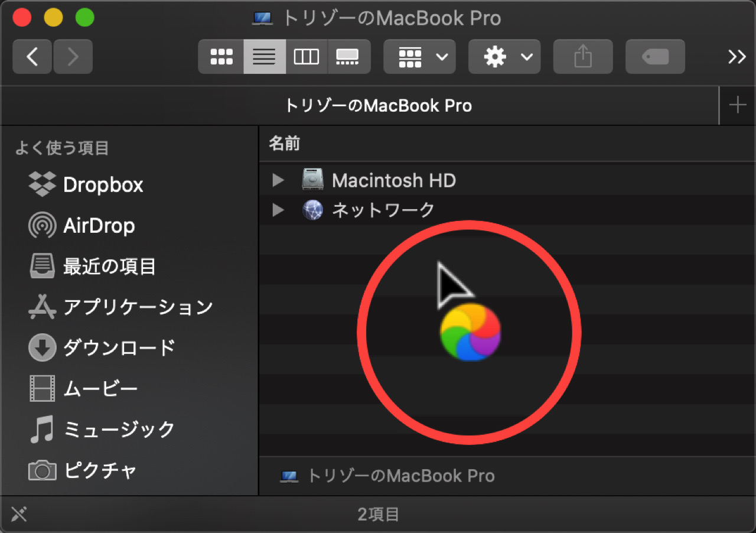This screenshot has width=756, height=533.
Task: Switch to gallery view
Action: coord(349,57)
